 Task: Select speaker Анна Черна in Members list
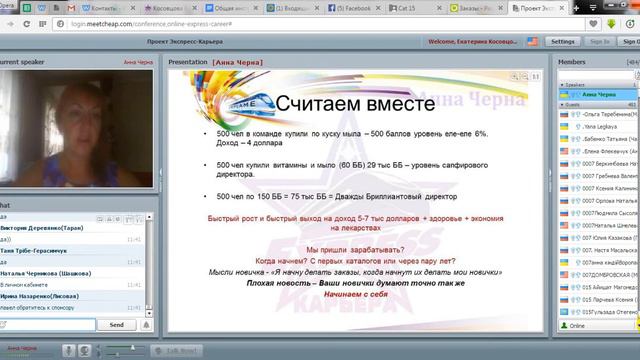coord(598,95)
